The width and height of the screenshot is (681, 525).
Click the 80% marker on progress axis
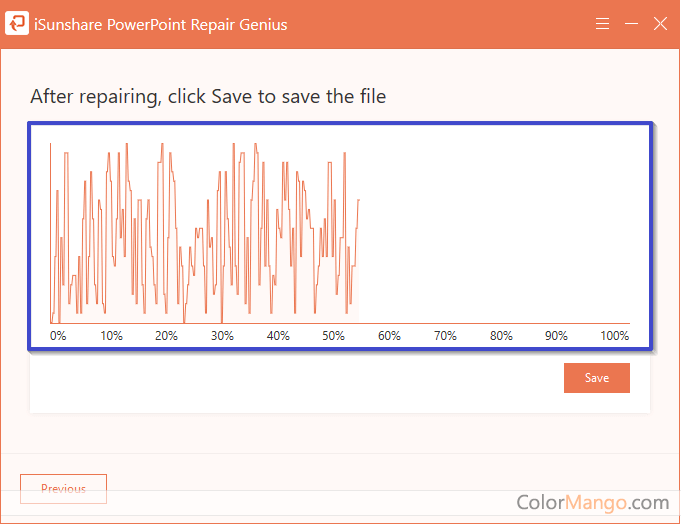[x=501, y=336]
